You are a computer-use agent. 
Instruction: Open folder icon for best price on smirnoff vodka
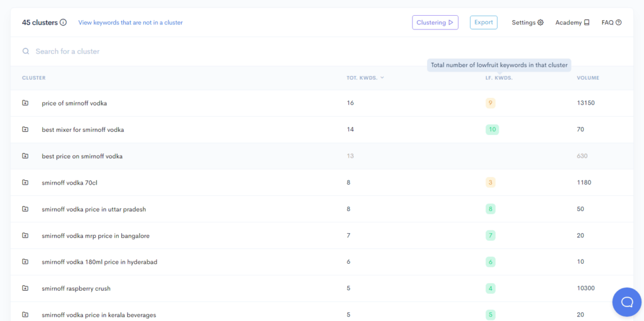tap(25, 156)
